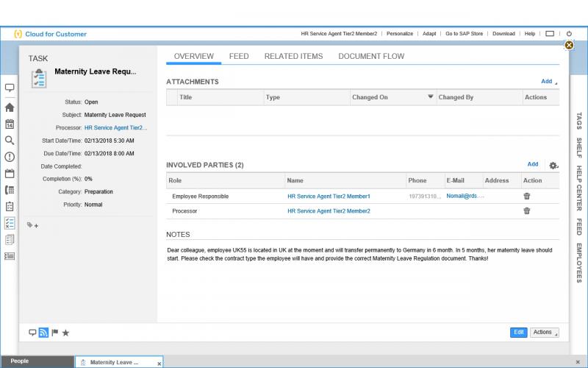The height and width of the screenshot is (368, 588).
Task: Click the Employee Responsible role cell
Action: pyautogui.click(x=200, y=196)
